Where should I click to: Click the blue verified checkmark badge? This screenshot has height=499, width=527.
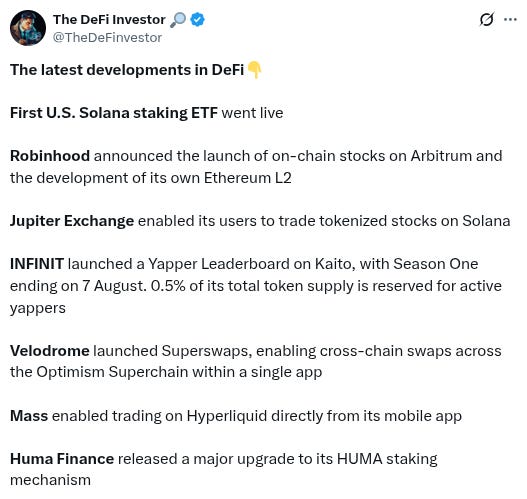[197, 19]
